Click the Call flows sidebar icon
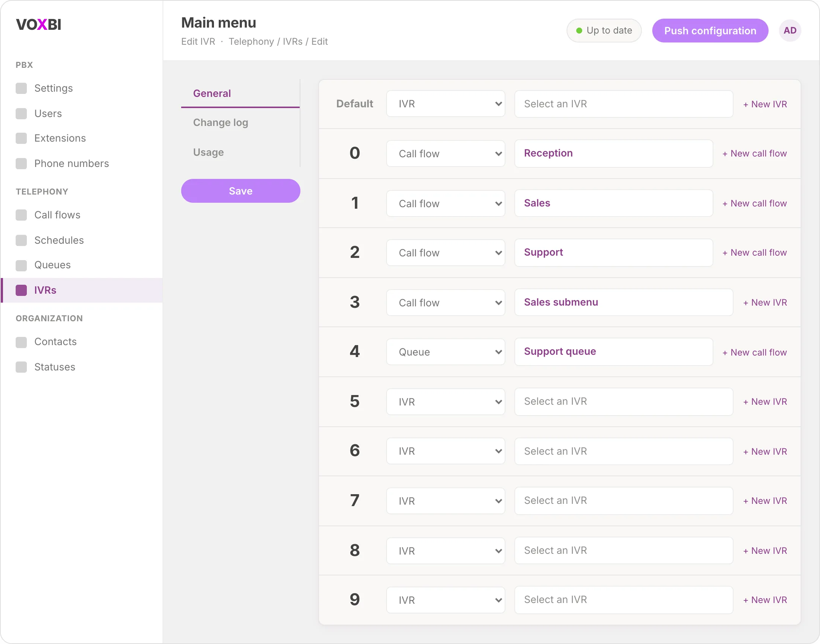The image size is (820, 644). [x=21, y=215]
